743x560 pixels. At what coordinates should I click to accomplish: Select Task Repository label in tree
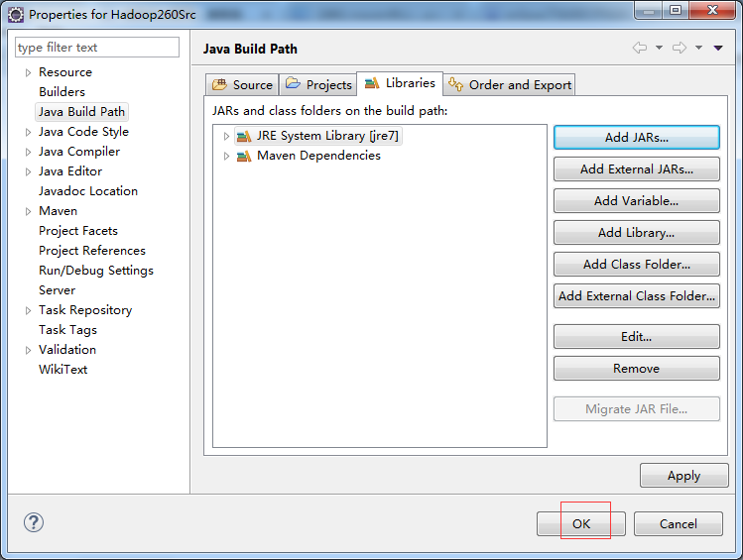pyautogui.click(x=85, y=310)
